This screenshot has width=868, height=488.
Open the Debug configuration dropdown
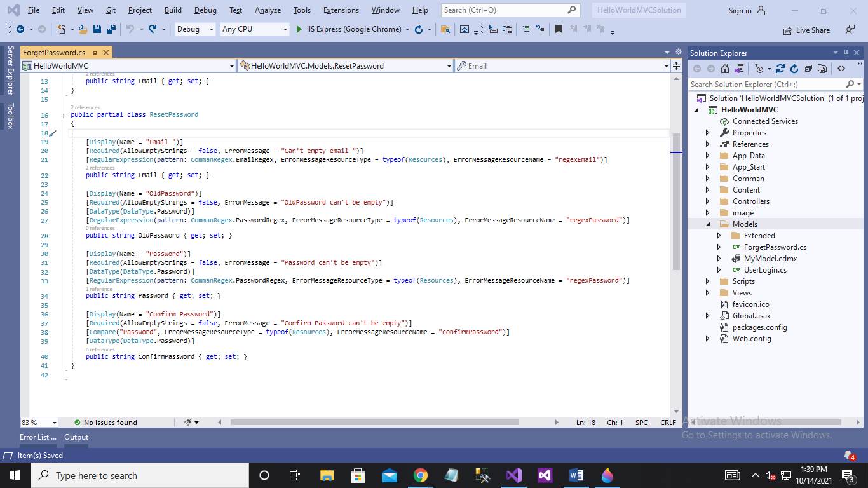pos(195,29)
